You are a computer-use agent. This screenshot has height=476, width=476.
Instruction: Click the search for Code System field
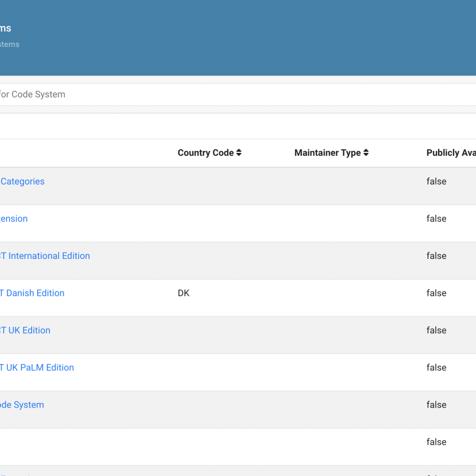point(238,94)
